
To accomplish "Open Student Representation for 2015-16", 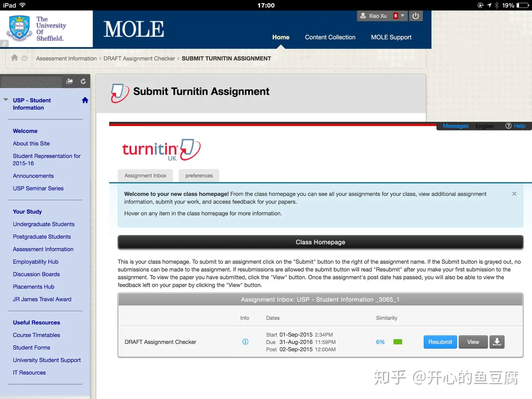I will point(47,160).
